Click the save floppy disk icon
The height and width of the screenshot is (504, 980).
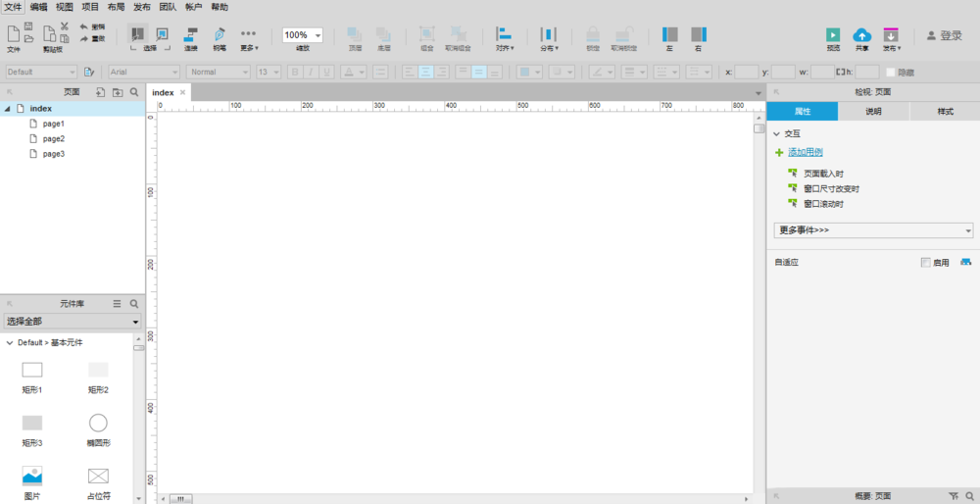pos(28,26)
